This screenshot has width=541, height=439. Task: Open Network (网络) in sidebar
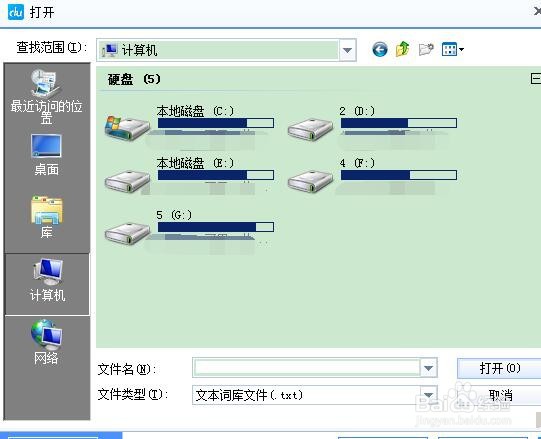pyautogui.click(x=46, y=342)
